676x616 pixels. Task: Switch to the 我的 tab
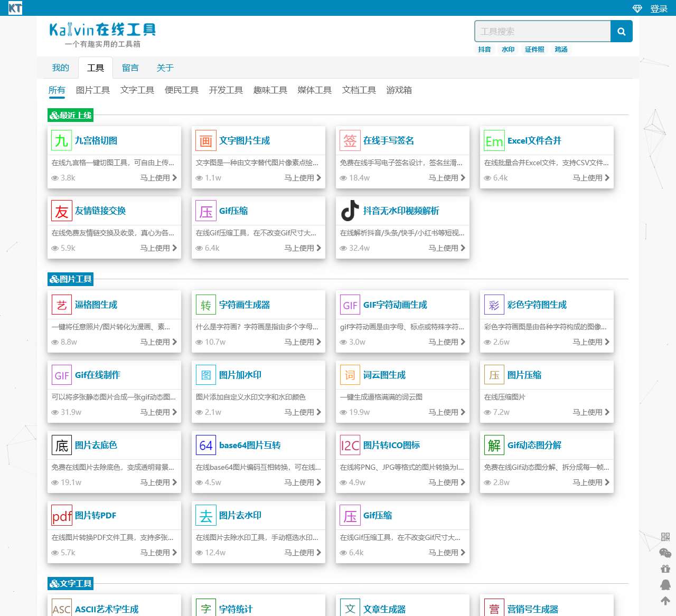[60, 68]
